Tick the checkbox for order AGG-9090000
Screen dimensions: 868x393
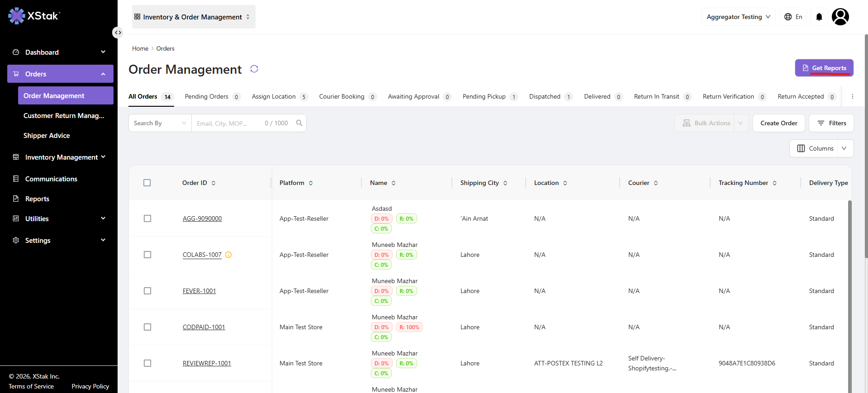pos(147,218)
